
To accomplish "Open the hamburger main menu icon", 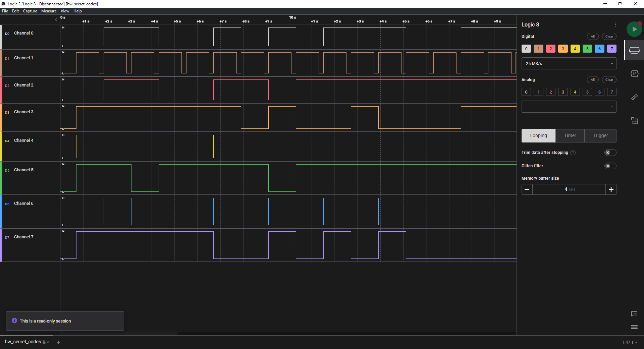I will (634, 327).
